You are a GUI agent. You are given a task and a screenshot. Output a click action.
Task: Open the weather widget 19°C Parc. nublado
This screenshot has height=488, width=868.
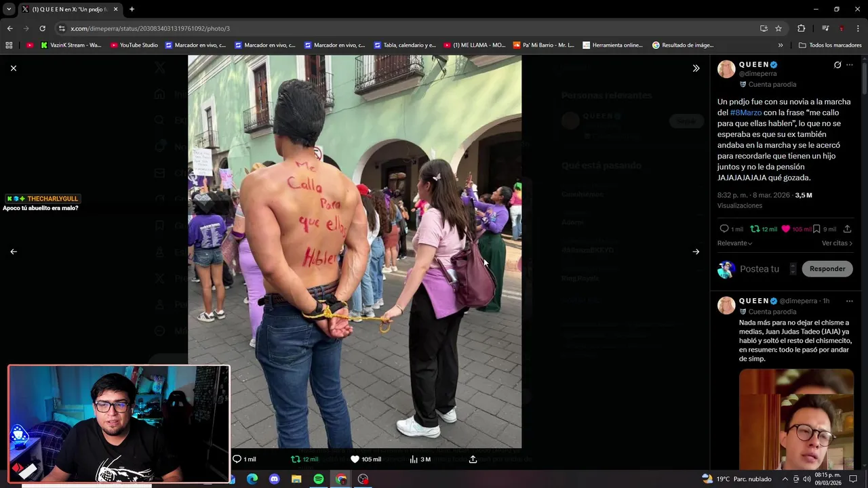737,479
